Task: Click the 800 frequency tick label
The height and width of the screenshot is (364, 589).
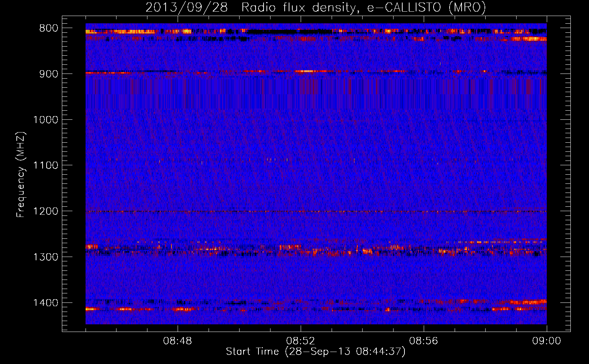Action: point(49,28)
